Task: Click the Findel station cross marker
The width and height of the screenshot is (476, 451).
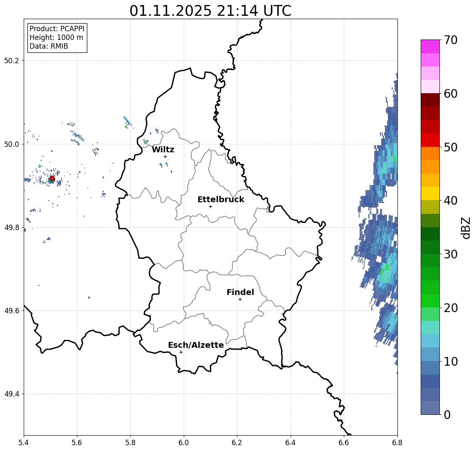Action: tap(240, 300)
